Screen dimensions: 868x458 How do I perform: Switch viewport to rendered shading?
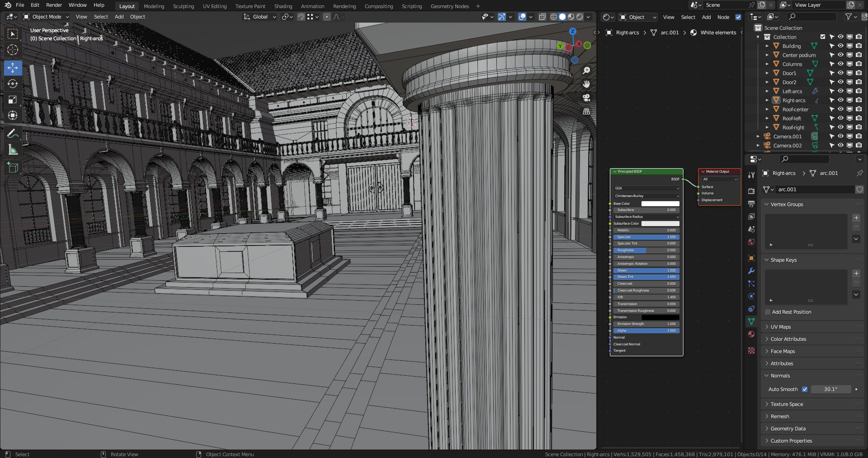point(580,17)
